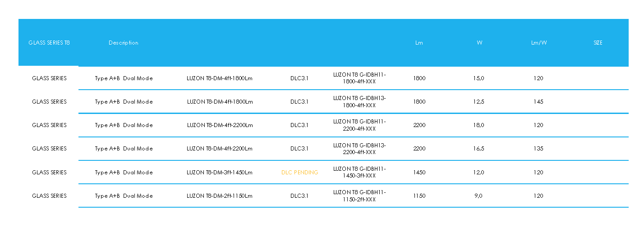Viewport: 644px width, 232px height.
Task: Select the SIZE column header
Action: [598, 43]
